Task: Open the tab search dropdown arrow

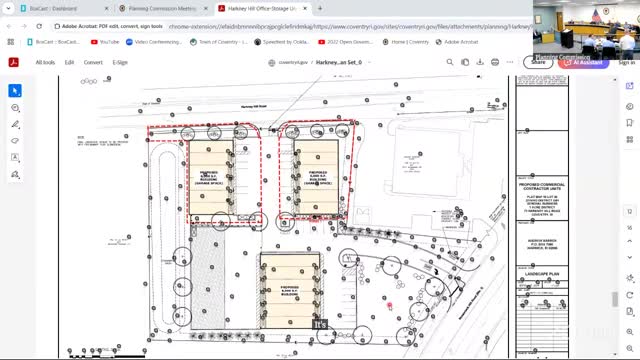Action: pos(8,8)
